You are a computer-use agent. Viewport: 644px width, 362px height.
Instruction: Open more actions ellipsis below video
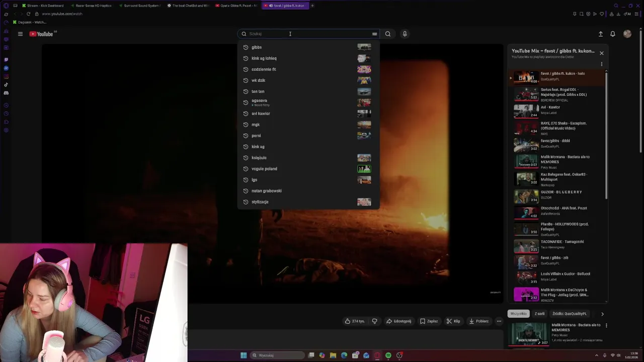tap(499, 321)
